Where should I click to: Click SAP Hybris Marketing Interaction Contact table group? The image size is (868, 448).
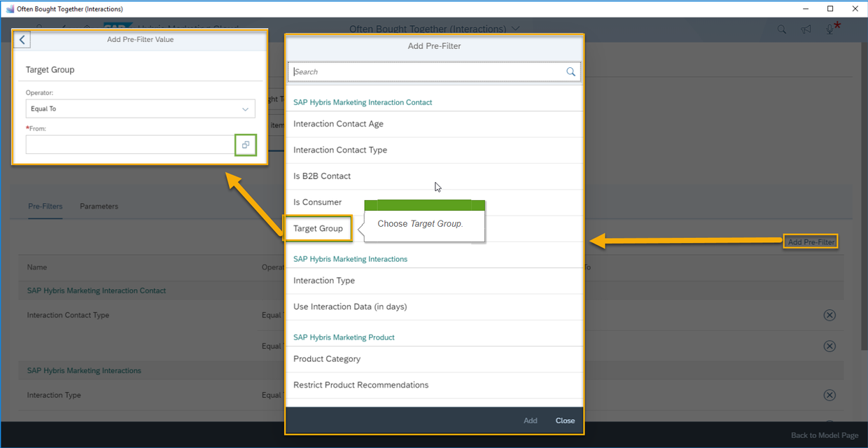97,290
